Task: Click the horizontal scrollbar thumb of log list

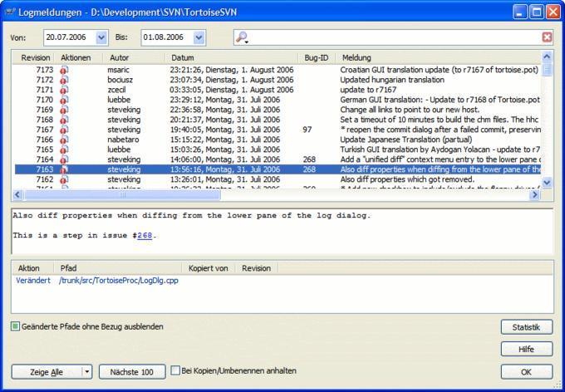Action: pyautogui.click(x=122, y=195)
